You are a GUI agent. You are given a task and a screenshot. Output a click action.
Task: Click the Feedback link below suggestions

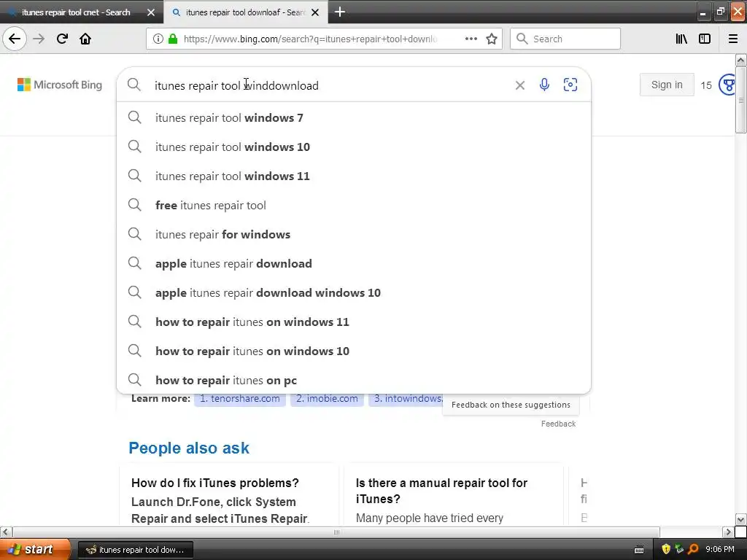point(558,424)
